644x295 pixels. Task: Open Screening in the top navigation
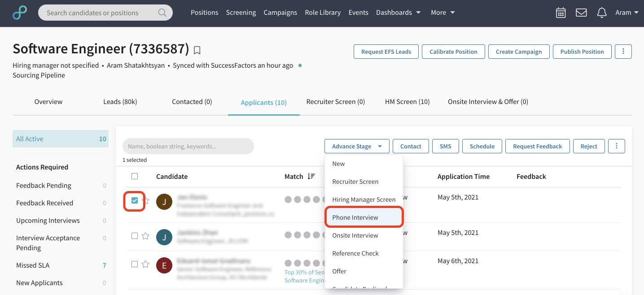(x=241, y=13)
